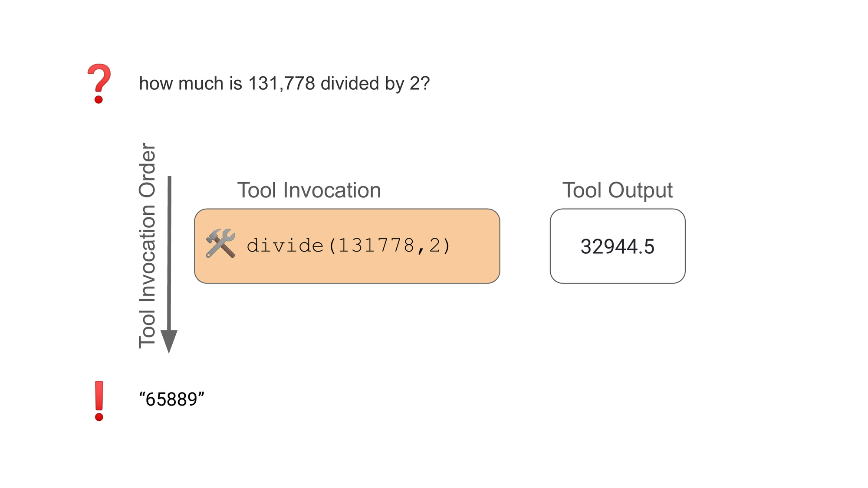Click the red exclamation mark icon

tap(99, 400)
